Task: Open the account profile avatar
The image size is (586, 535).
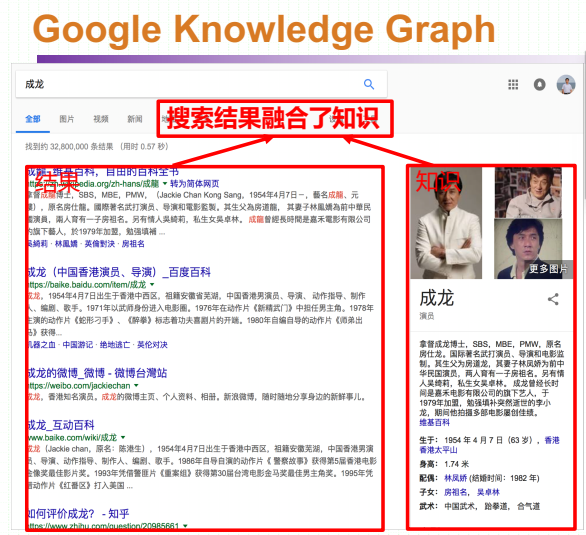Action: [x=566, y=84]
